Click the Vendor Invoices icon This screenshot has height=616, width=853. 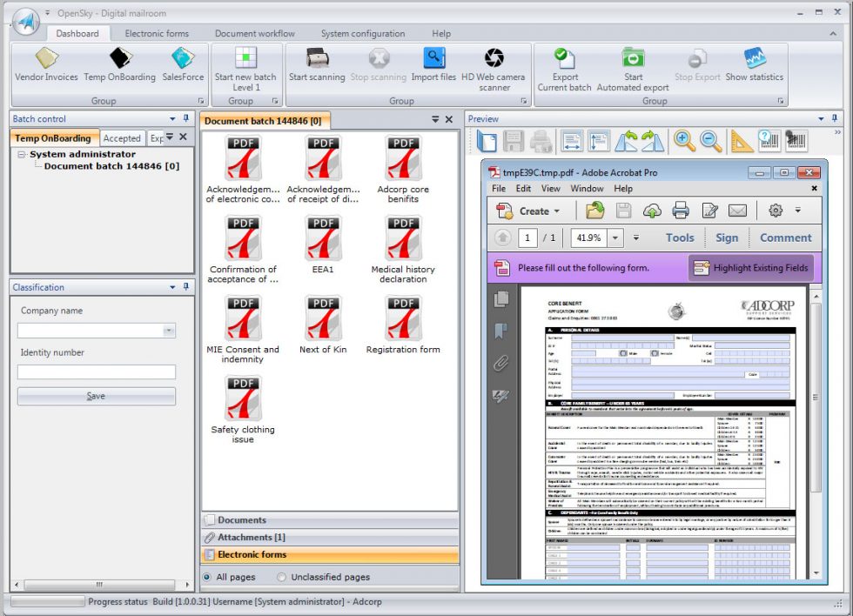46,60
